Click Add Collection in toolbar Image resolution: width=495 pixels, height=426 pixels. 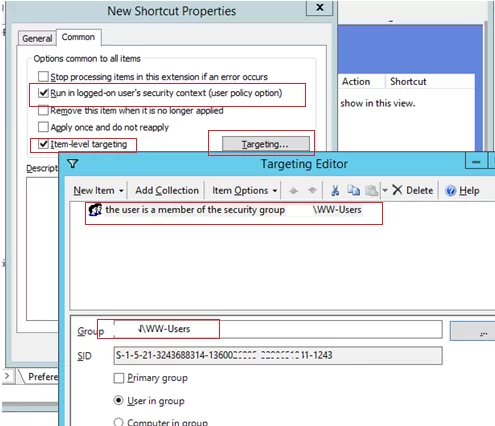167,190
